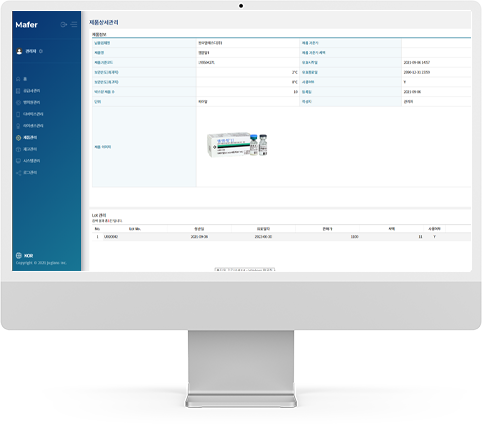
Task: Click the No. column header in Lot table
Action: (x=97, y=229)
